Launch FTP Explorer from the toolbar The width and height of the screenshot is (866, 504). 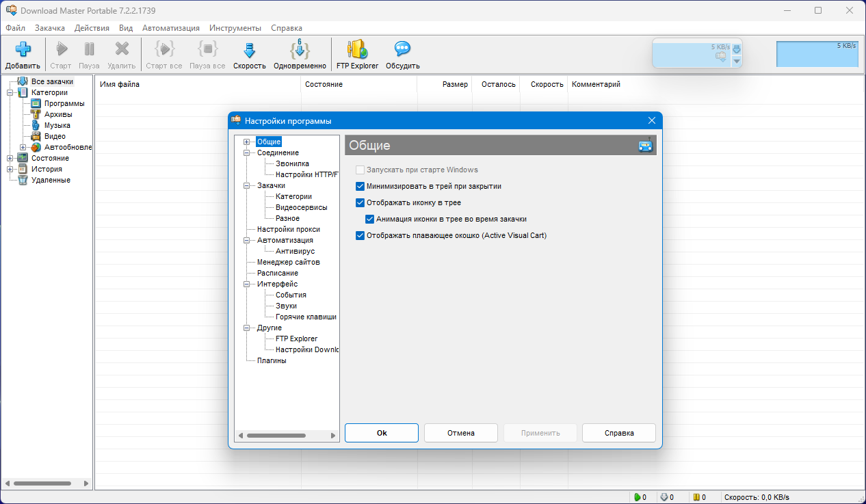coord(357,50)
